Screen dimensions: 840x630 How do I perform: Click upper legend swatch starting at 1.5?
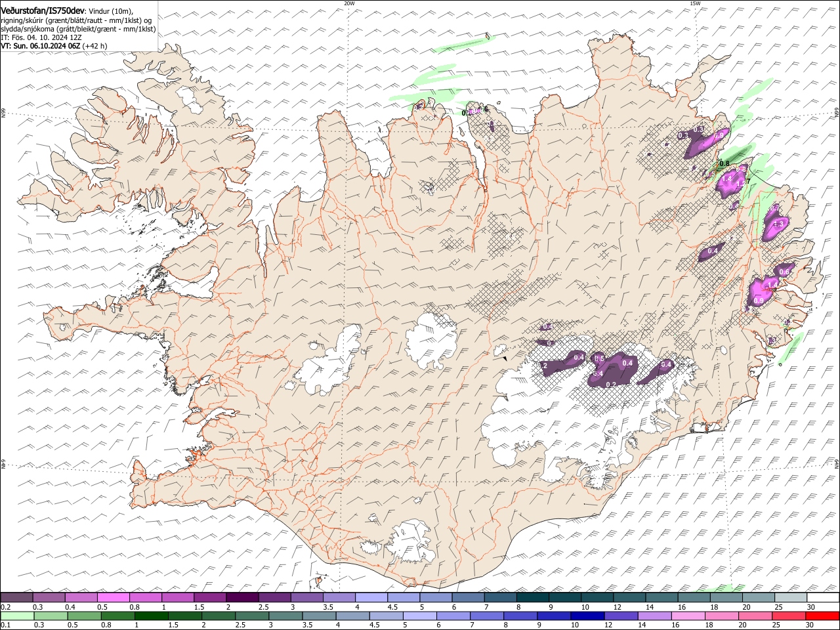pyautogui.click(x=210, y=598)
